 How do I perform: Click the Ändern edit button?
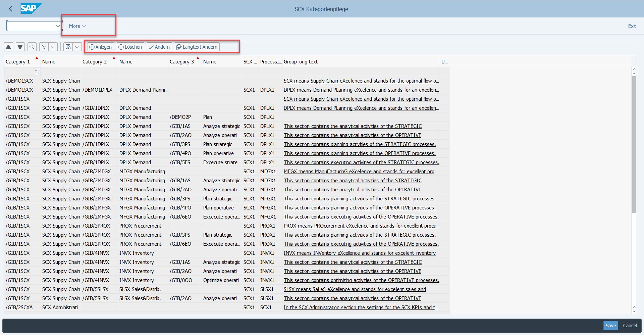click(x=159, y=47)
